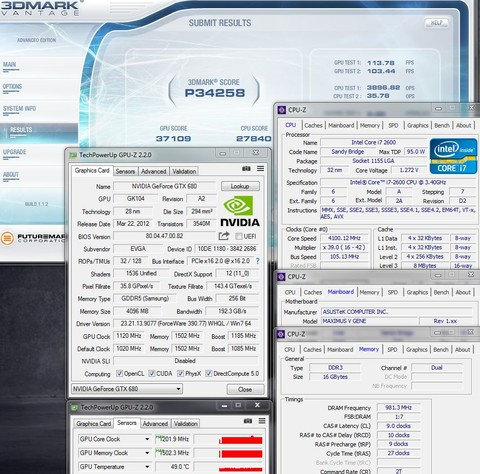Toggle the PhysX checkbox
Viewport: 480px width, 474px height.
point(180,373)
